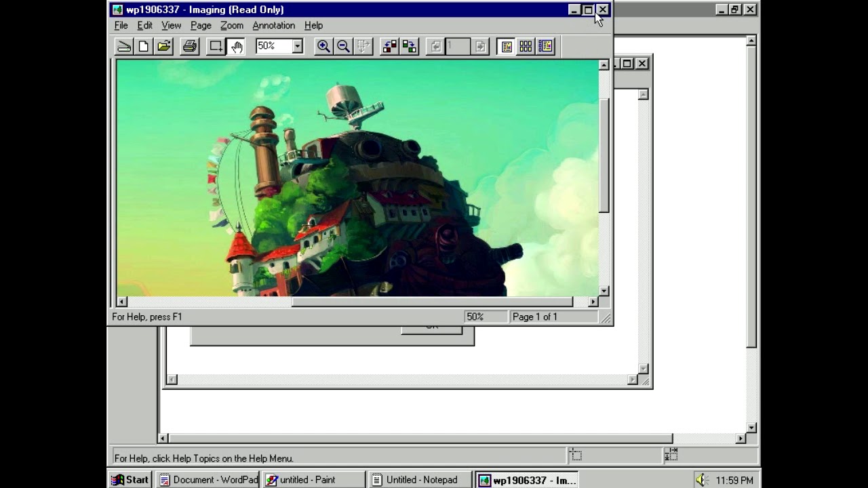This screenshot has height=488, width=868.
Task: Click background window's horizontal scroll right arrow
Action: click(x=741, y=439)
